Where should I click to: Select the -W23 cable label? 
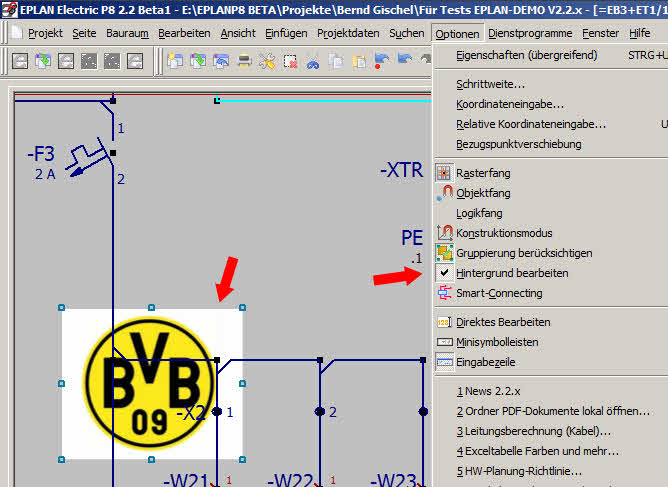tap(393, 479)
